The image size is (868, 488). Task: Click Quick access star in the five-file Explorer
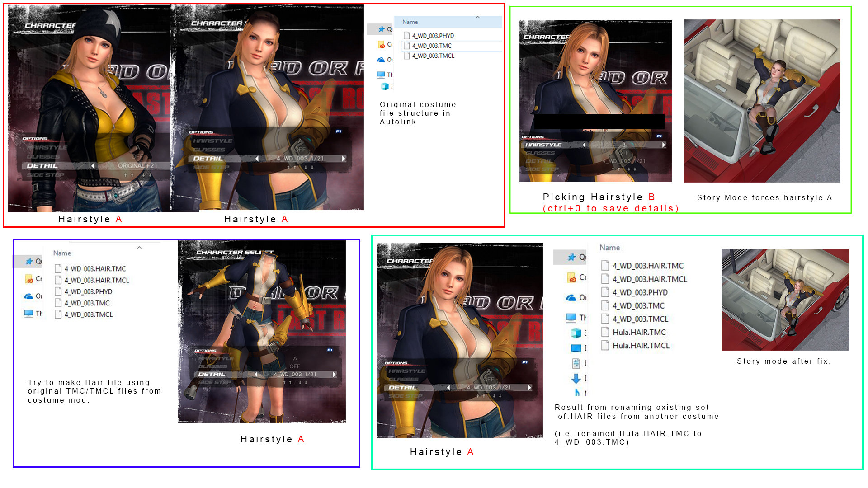click(x=29, y=261)
